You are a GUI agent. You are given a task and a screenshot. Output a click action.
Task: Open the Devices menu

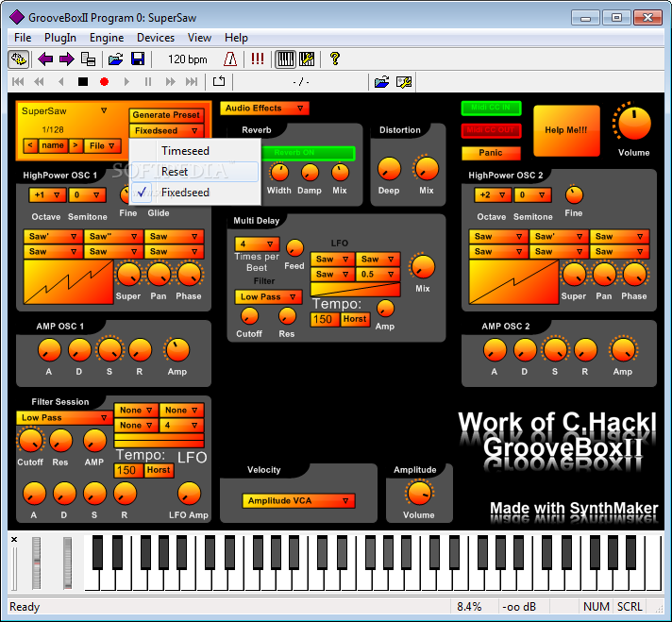pos(156,38)
